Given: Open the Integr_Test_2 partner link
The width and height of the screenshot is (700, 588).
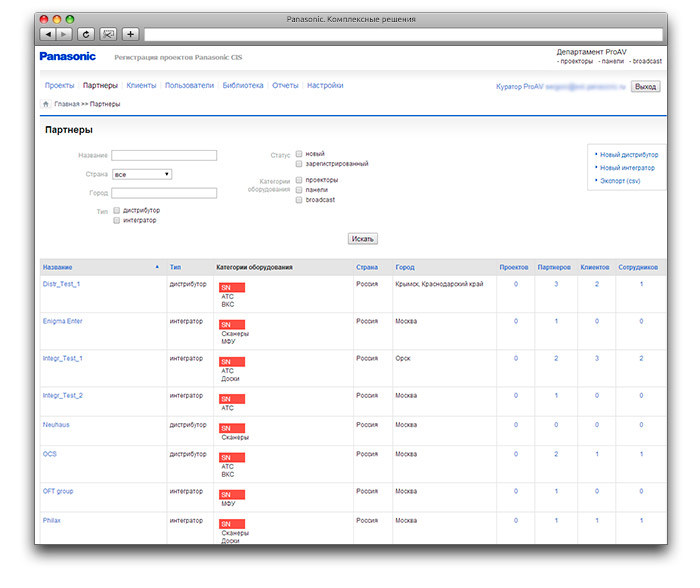Looking at the screenshot, I should click(62, 395).
